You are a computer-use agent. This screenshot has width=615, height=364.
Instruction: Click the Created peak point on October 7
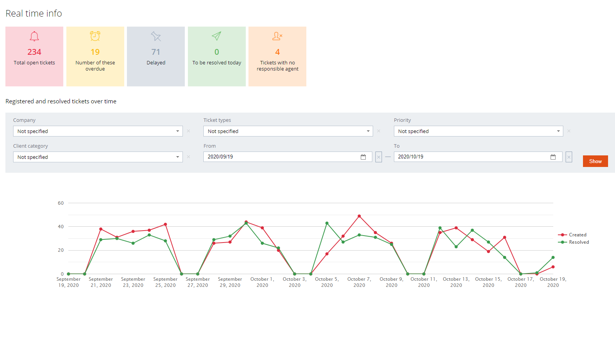[359, 216]
